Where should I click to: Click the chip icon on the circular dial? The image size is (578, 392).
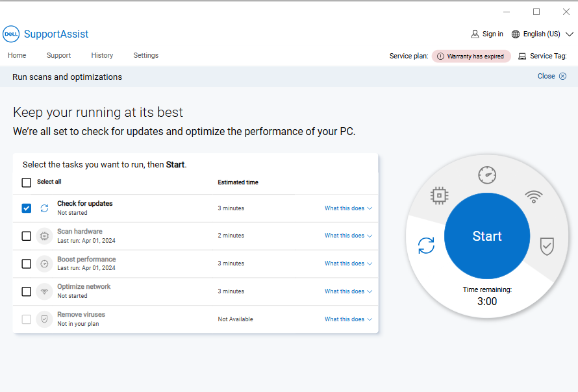pos(440,195)
